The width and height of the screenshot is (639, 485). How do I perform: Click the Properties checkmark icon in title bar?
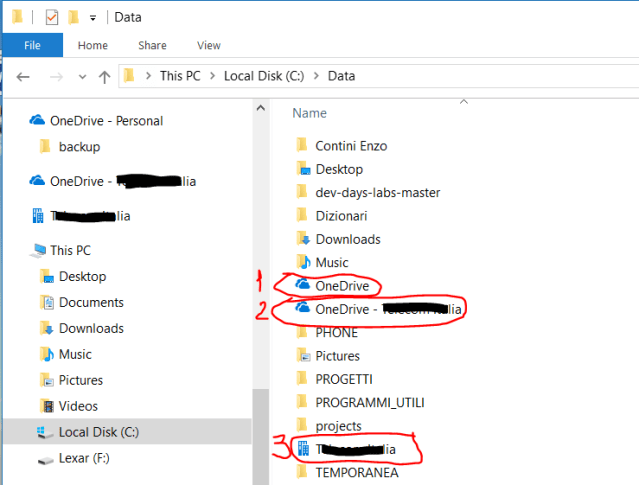point(52,17)
